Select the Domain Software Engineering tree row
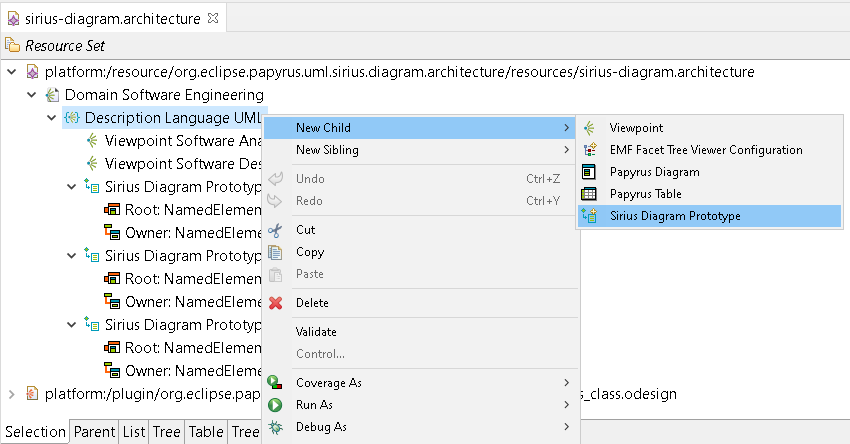The image size is (850, 444). point(154,95)
